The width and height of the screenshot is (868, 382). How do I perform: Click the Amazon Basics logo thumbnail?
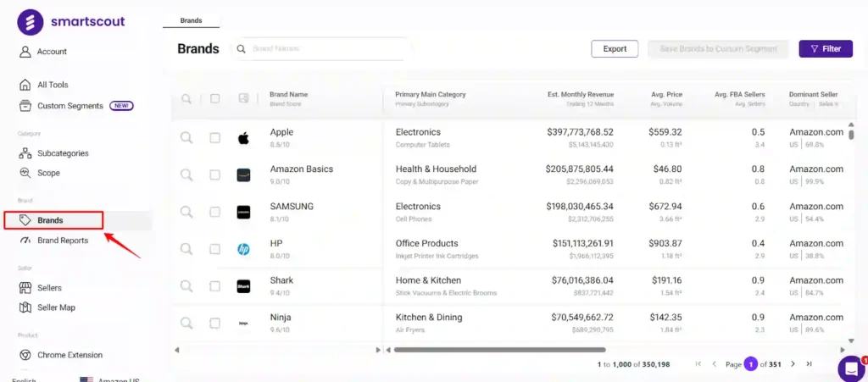click(243, 175)
